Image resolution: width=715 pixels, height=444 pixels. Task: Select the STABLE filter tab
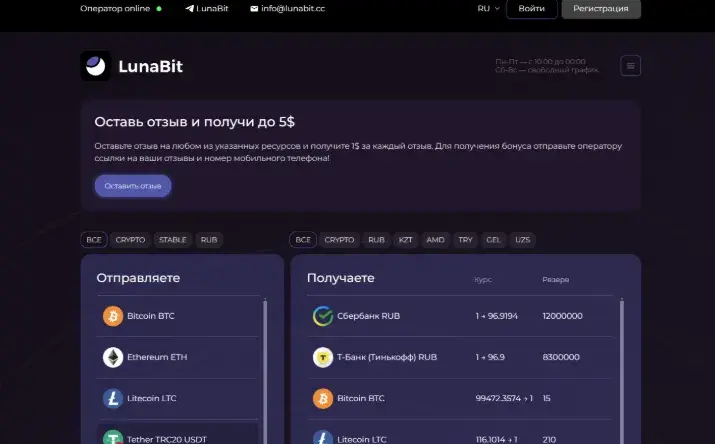pyautogui.click(x=173, y=240)
